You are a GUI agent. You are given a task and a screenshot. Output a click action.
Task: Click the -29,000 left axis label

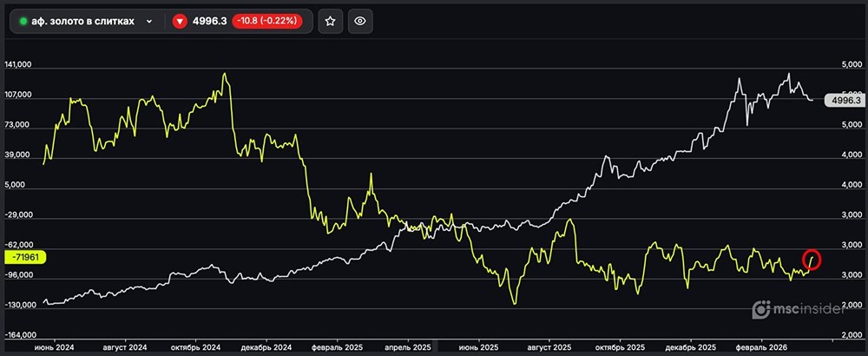[x=19, y=214]
